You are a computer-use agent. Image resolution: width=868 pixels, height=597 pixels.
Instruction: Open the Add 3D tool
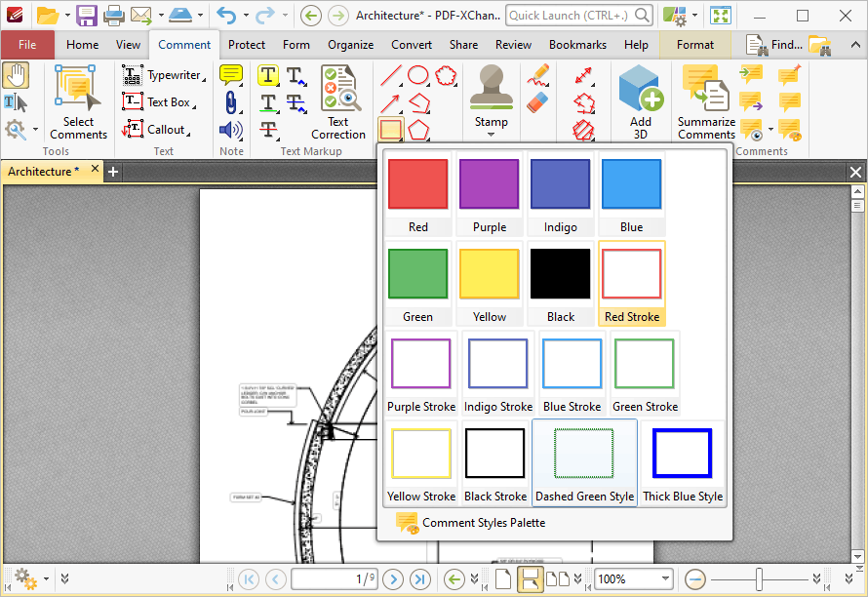click(x=640, y=100)
